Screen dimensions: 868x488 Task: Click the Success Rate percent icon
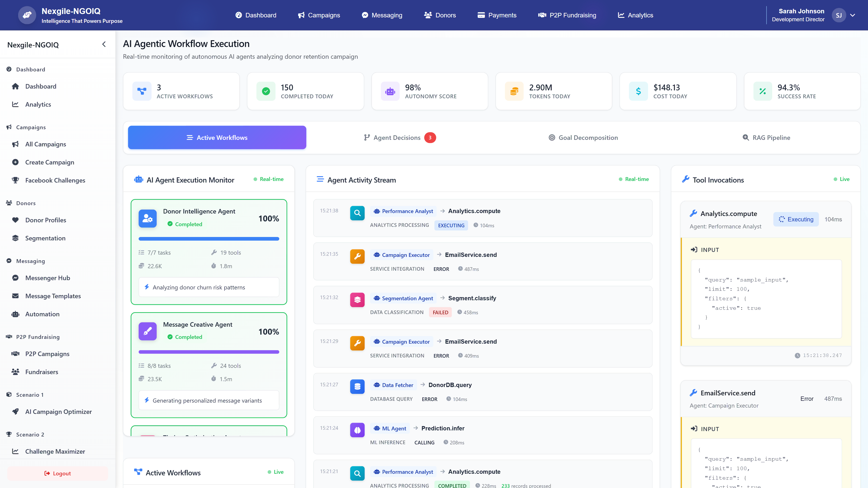(762, 91)
